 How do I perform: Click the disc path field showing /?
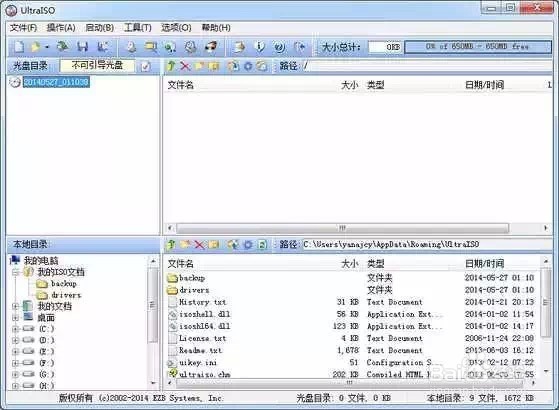pos(427,66)
